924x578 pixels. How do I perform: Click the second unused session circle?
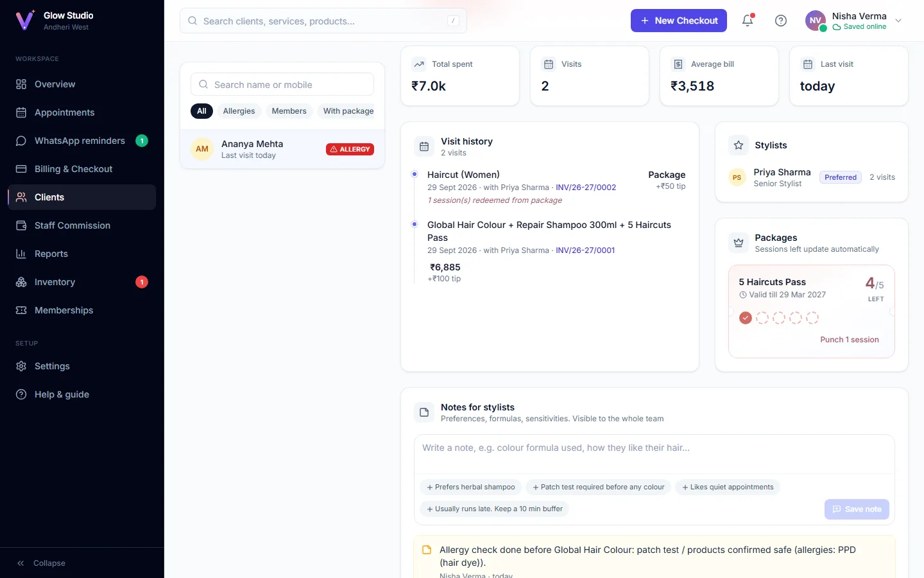(779, 318)
